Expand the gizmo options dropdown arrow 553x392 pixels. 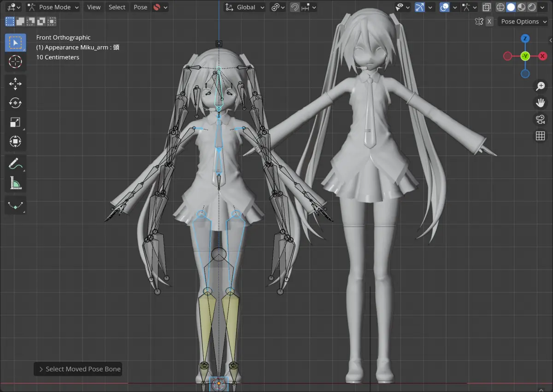(x=430, y=7)
